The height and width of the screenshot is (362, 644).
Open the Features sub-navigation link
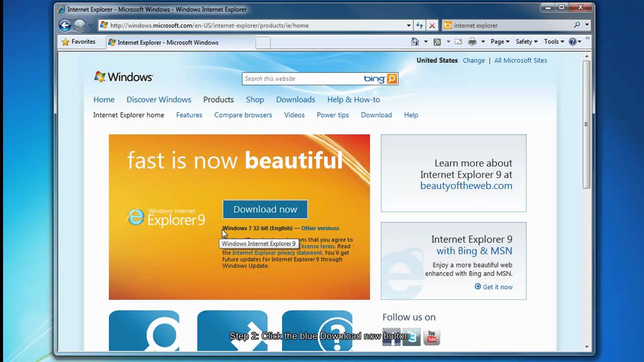click(189, 115)
